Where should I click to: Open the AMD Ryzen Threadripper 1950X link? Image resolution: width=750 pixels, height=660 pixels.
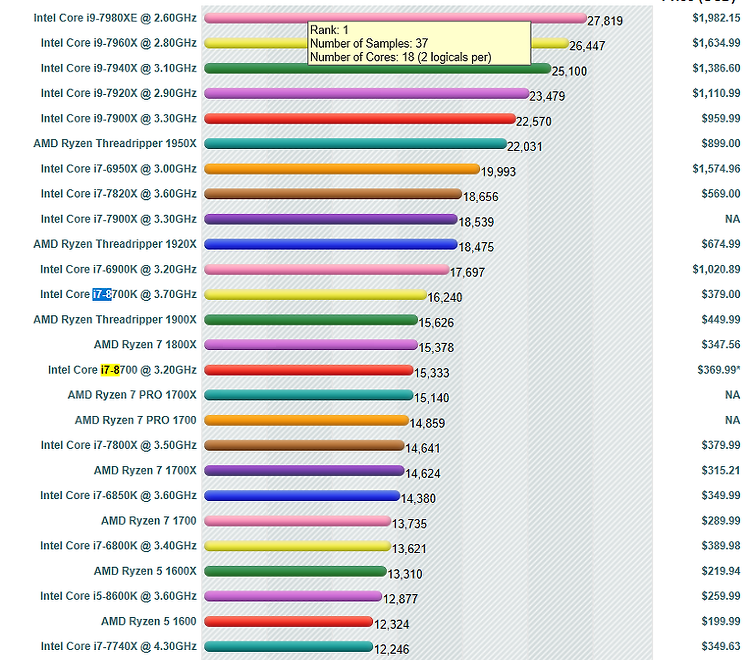click(115, 143)
